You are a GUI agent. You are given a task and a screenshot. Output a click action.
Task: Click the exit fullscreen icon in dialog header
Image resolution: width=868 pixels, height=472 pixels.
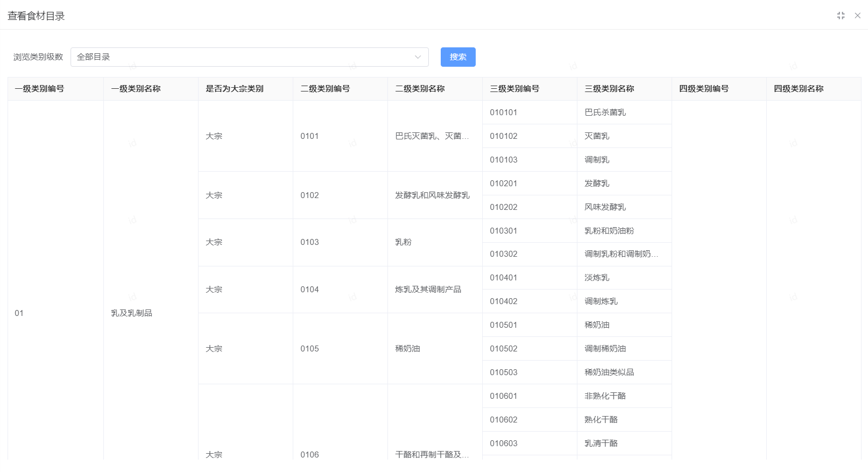tap(841, 16)
